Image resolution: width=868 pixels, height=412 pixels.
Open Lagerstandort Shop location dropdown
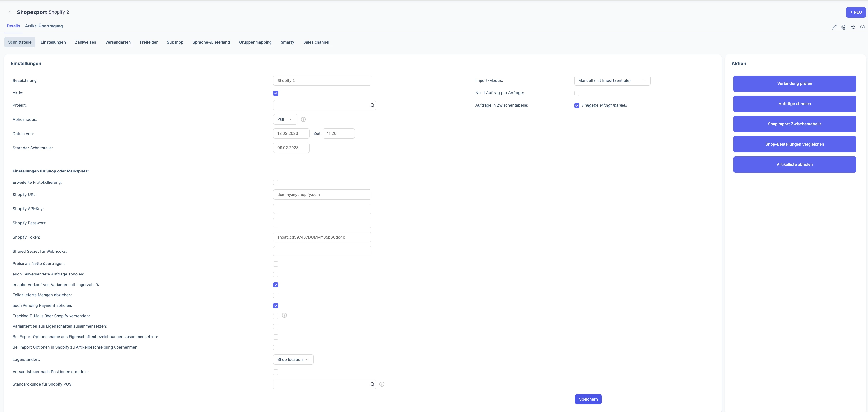point(293,360)
